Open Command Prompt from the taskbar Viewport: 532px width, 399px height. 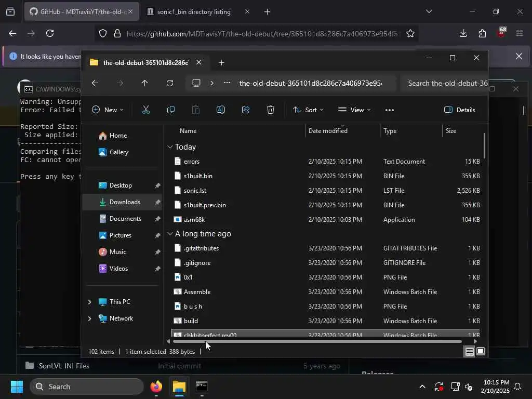coord(202,387)
